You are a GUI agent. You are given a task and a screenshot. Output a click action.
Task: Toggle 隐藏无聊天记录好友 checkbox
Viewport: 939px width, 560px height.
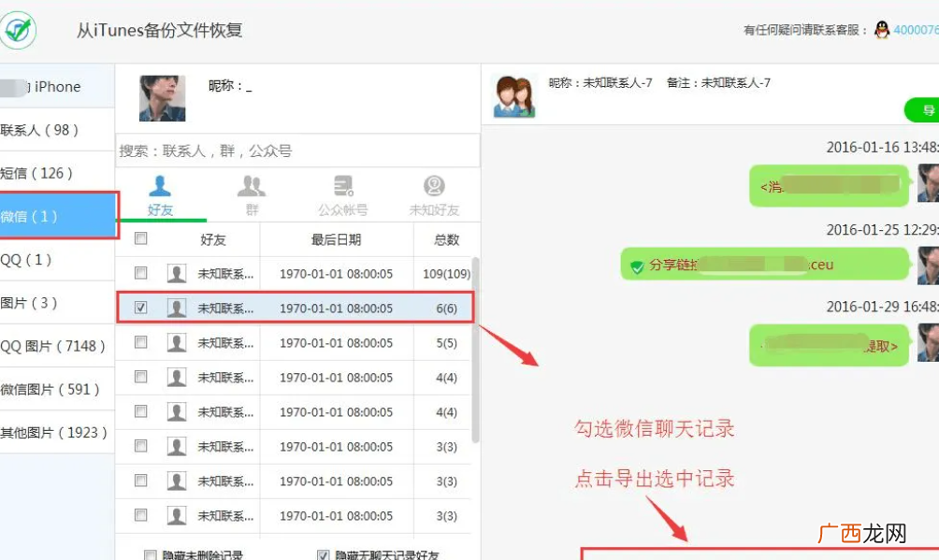pyautogui.click(x=323, y=555)
